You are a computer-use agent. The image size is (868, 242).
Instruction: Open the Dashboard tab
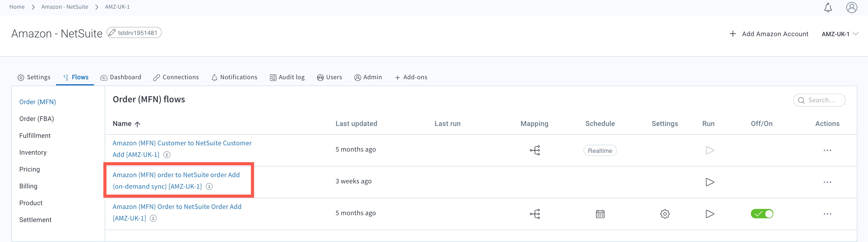[120, 77]
